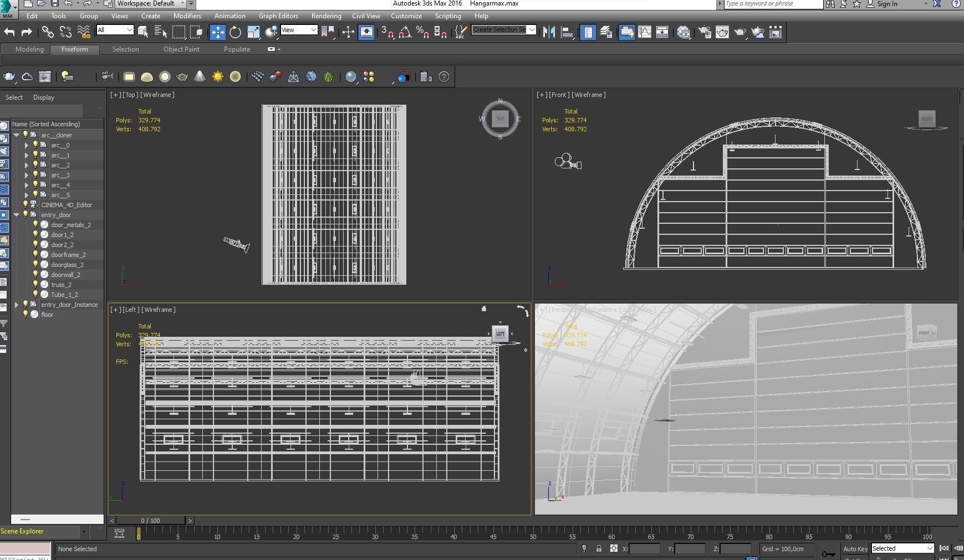Click the search keyword input field
This screenshot has height=560, width=964.
click(773, 4)
